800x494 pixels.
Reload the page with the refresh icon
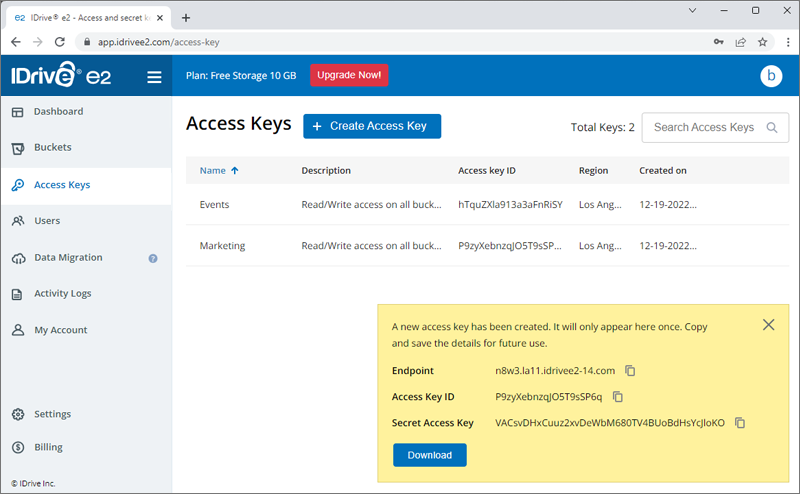pos(60,42)
